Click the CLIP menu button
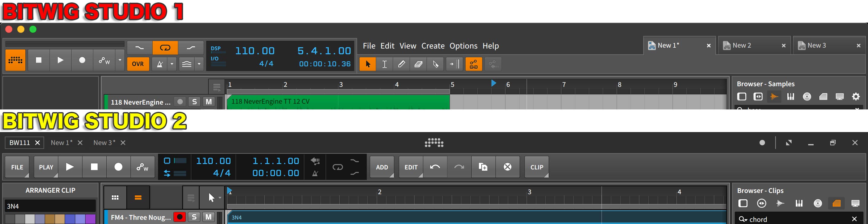 [537, 167]
